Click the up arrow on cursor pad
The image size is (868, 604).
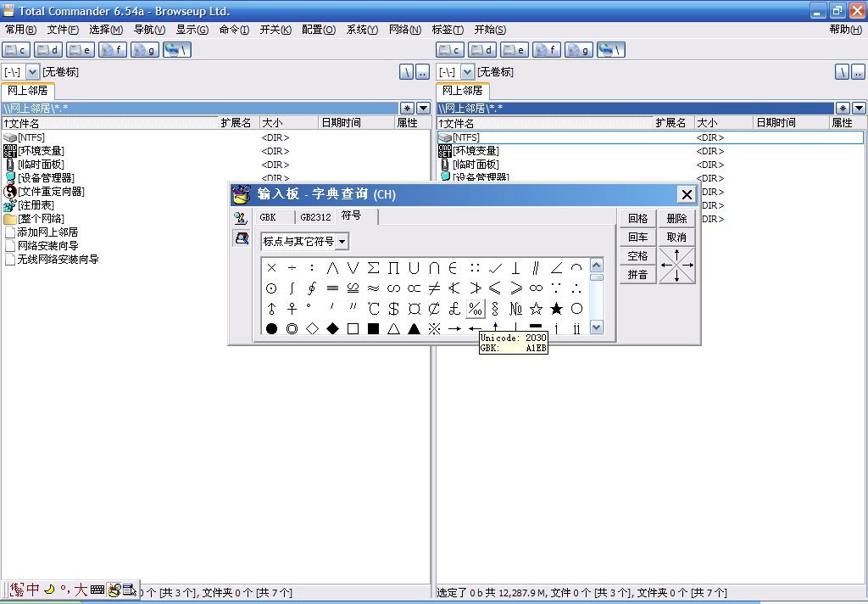pos(676,254)
